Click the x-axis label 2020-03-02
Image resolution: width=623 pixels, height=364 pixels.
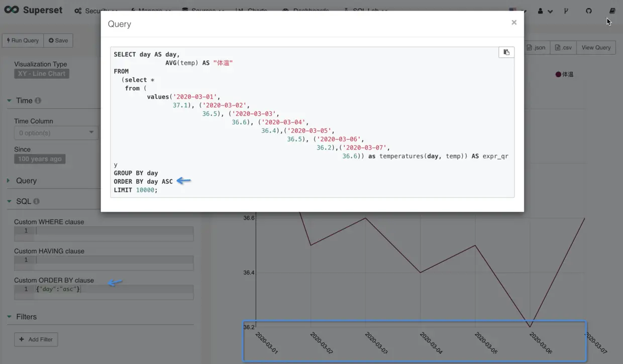pos(321,343)
